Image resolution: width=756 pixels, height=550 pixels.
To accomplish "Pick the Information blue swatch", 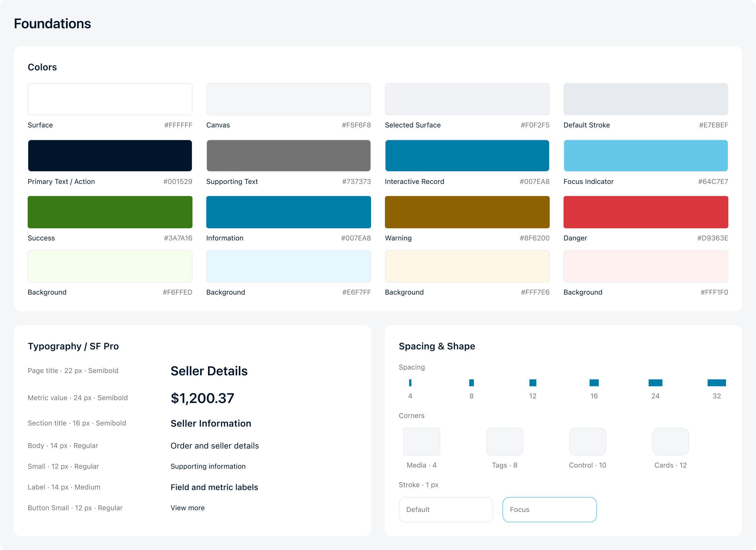I will click(289, 212).
